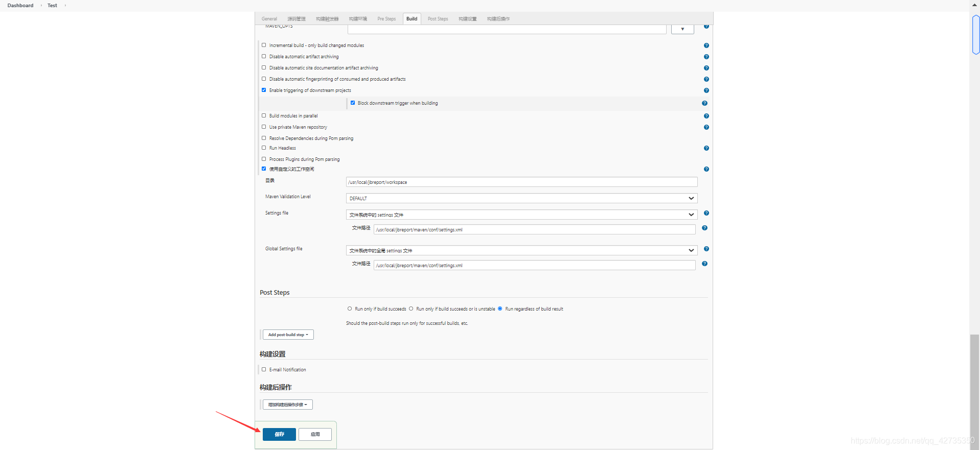This screenshot has height=450, width=980.
Task: Uncheck 使用自定义的工作空间 checkbox
Action: tap(264, 169)
